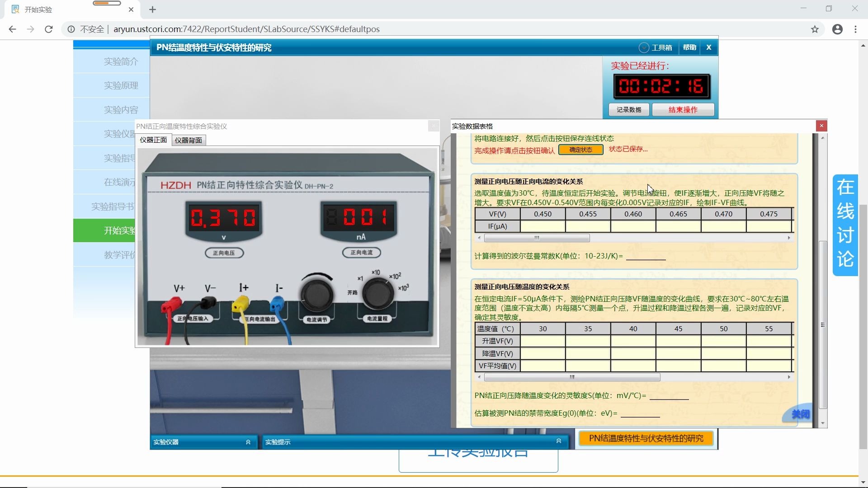Image resolution: width=868 pixels, height=488 pixels.
Task: Click the blue I- terminal plug
Action: (x=277, y=303)
